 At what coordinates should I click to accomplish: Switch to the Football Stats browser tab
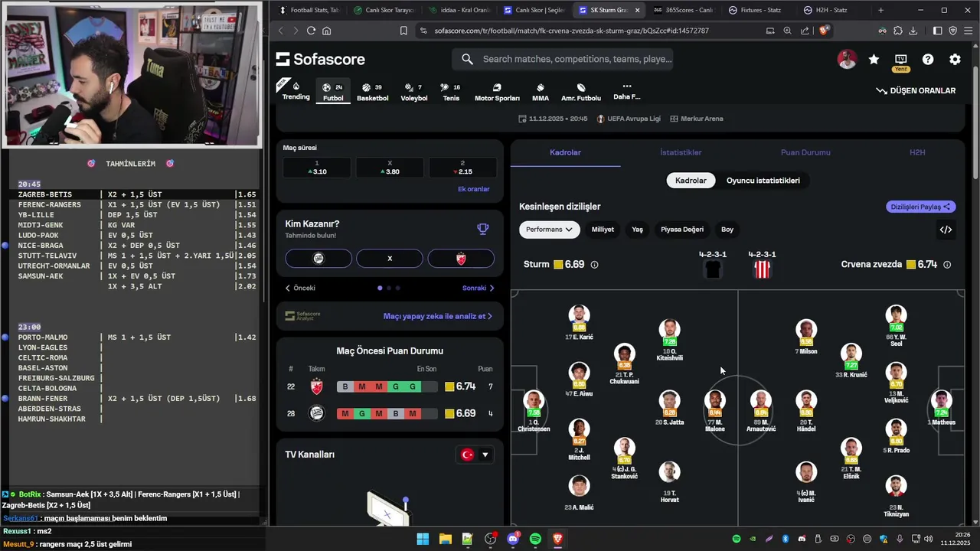pos(309,10)
